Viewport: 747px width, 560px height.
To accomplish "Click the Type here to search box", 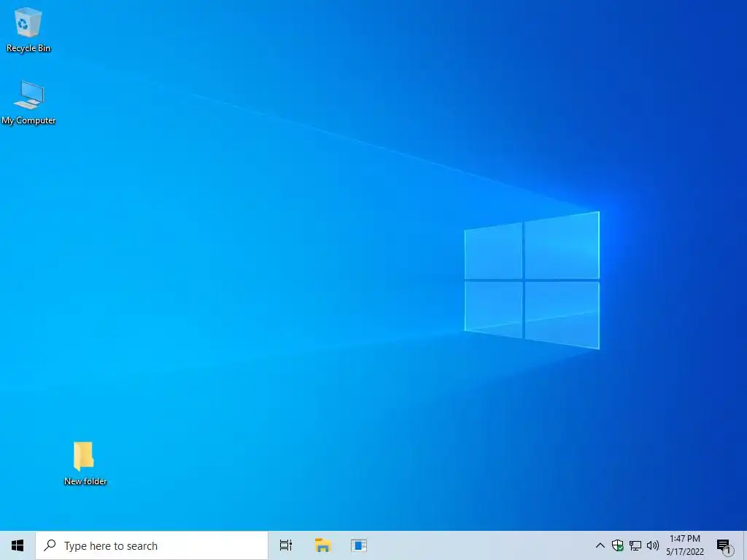I will pos(152,545).
